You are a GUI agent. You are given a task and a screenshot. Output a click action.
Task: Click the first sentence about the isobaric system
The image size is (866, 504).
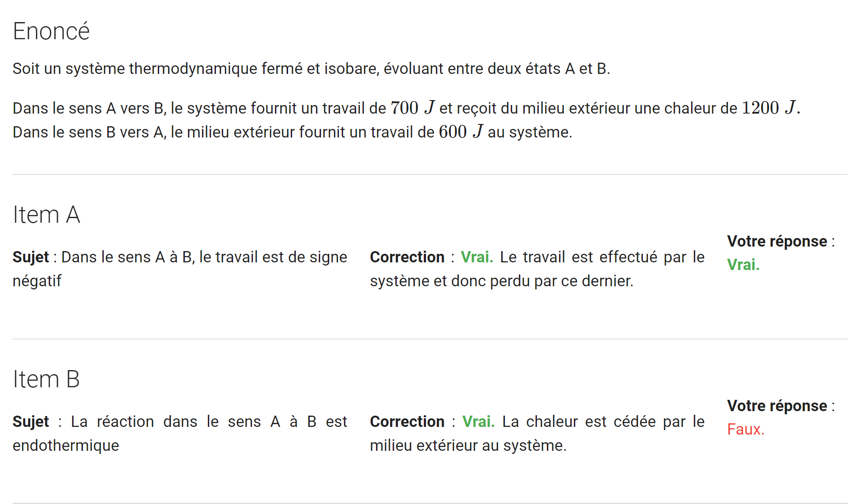[x=311, y=69]
